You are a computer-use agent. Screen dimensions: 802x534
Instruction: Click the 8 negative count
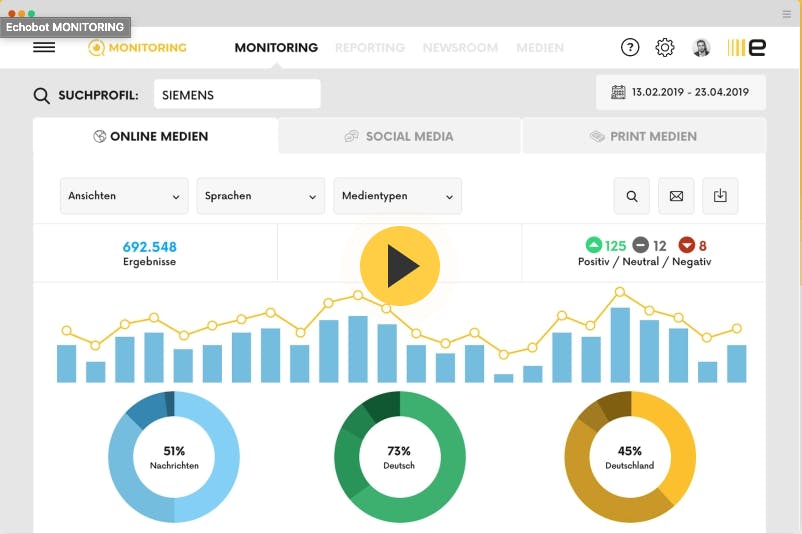703,246
